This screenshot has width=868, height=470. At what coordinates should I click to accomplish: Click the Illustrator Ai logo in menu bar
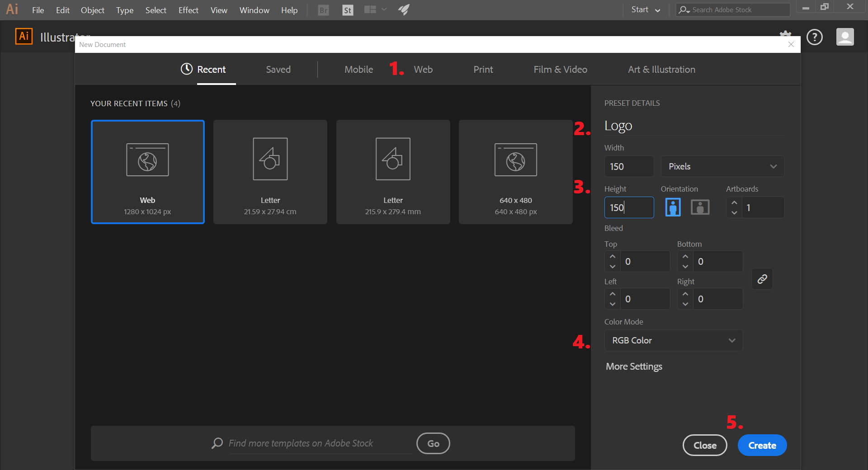tap(12, 9)
